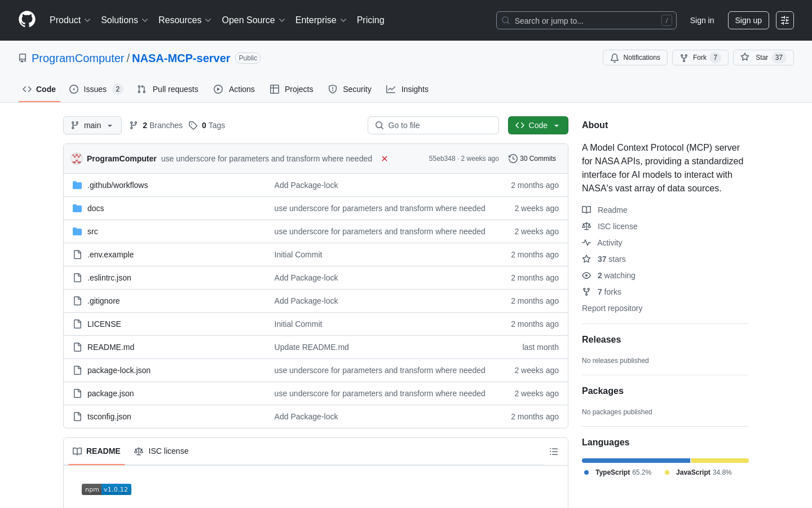The image size is (812, 508).
Task: Click the Sign up button
Action: 748,20
